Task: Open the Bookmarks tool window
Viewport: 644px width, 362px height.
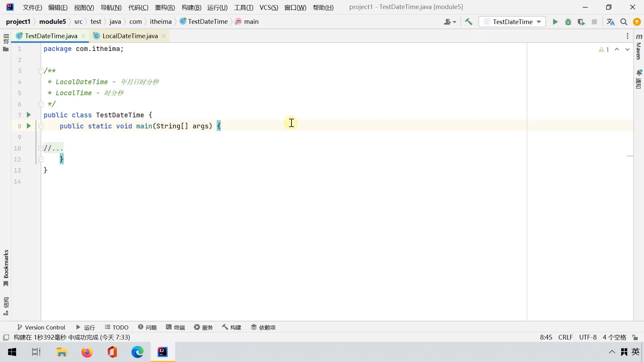Action: click(x=6, y=268)
